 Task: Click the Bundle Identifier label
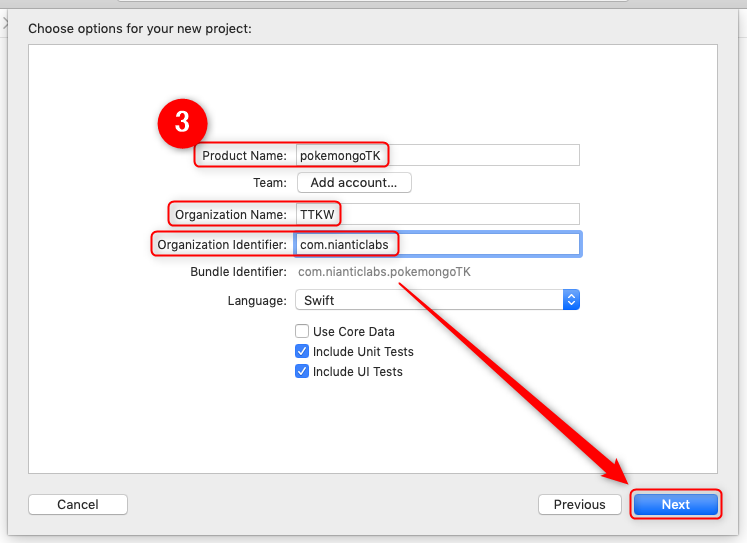[x=238, y=272]
